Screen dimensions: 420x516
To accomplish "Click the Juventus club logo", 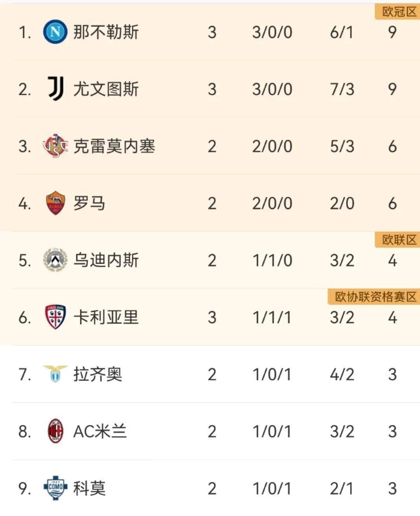I will pyautogui.click(x=55, y=89).
